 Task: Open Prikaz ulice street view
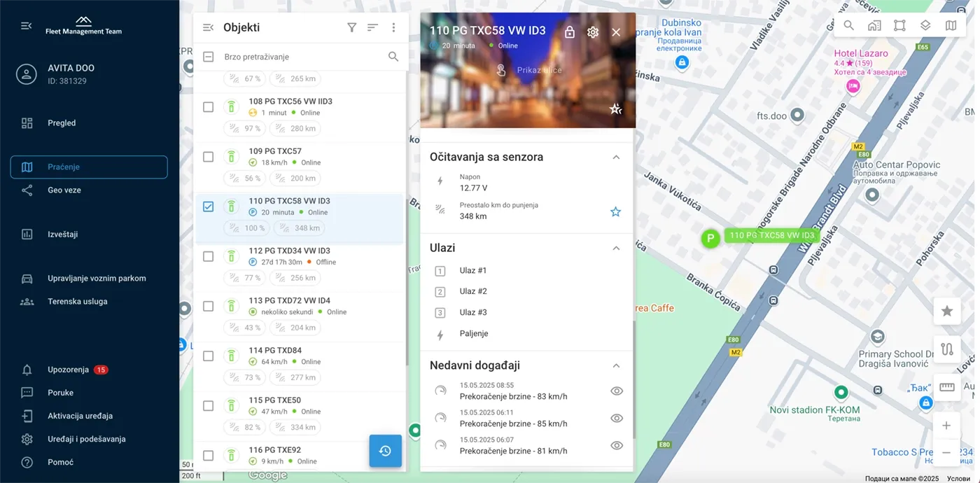528,70
